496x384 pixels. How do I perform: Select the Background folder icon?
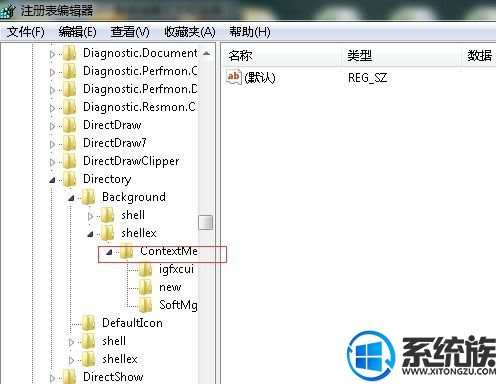point(89,197)
